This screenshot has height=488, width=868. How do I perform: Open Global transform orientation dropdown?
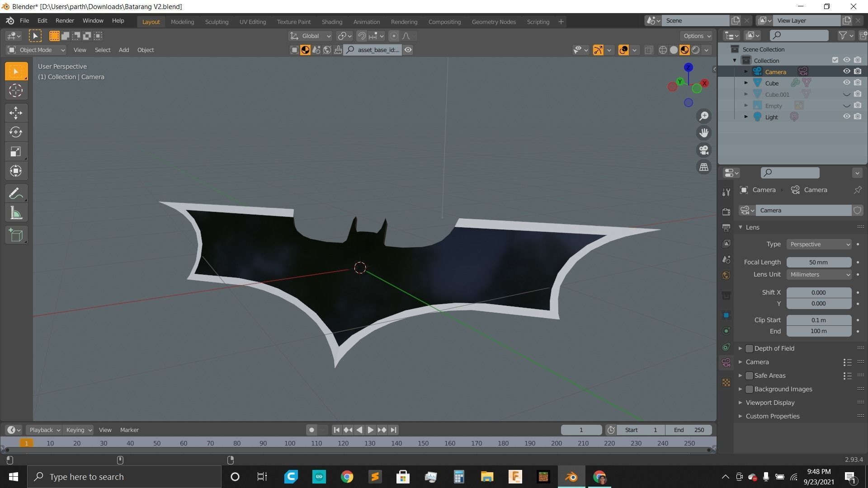pos(310,36)
